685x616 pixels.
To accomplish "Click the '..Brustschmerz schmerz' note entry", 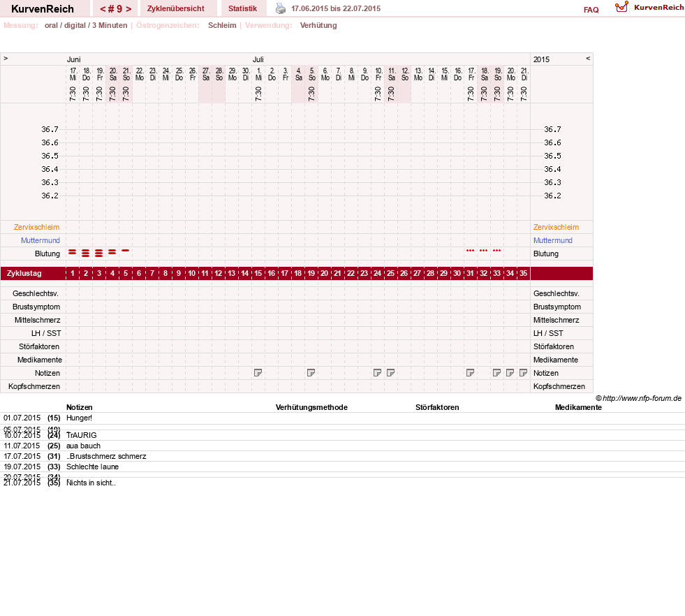I will [x=106, y=456].
